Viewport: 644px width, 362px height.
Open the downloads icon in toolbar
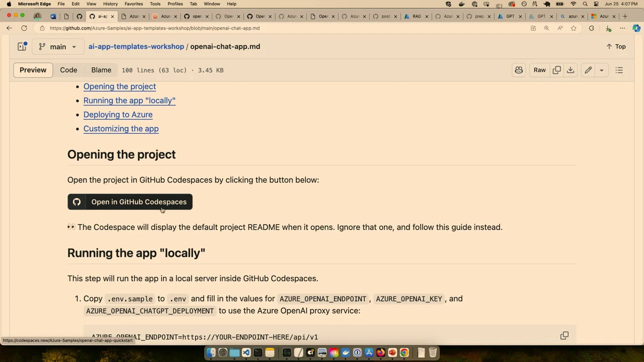click(608, 28)
